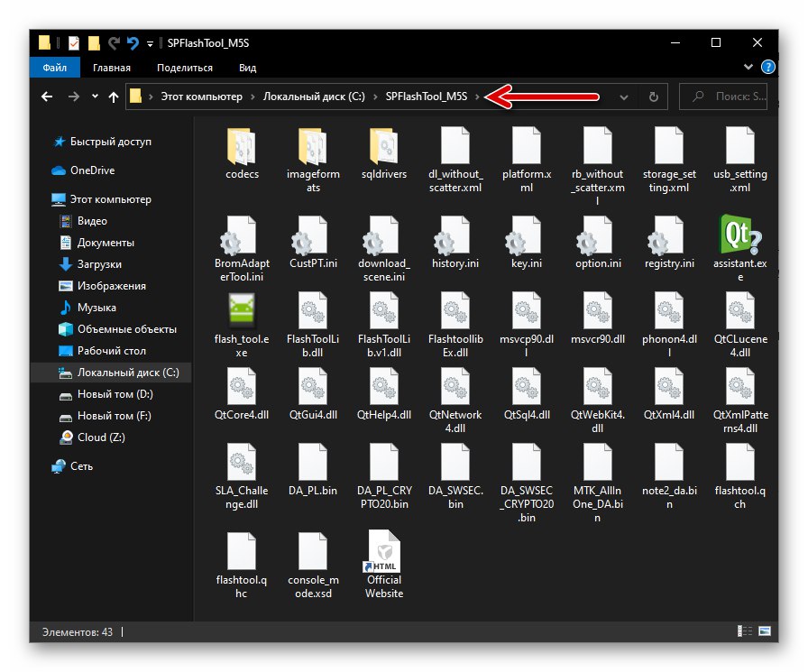Open the address bar history dropdown

[623, 97]
